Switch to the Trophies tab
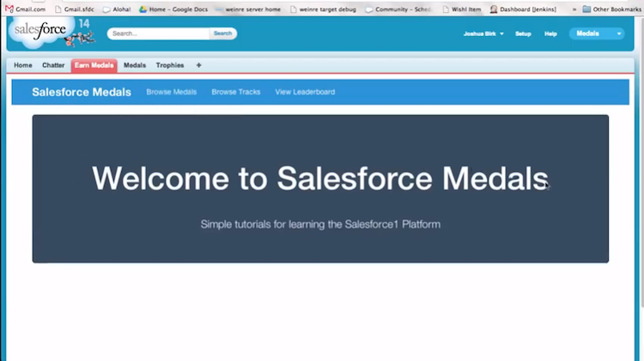Image resolution: width=644 pixels, height=361 pixels. [170, 65]
